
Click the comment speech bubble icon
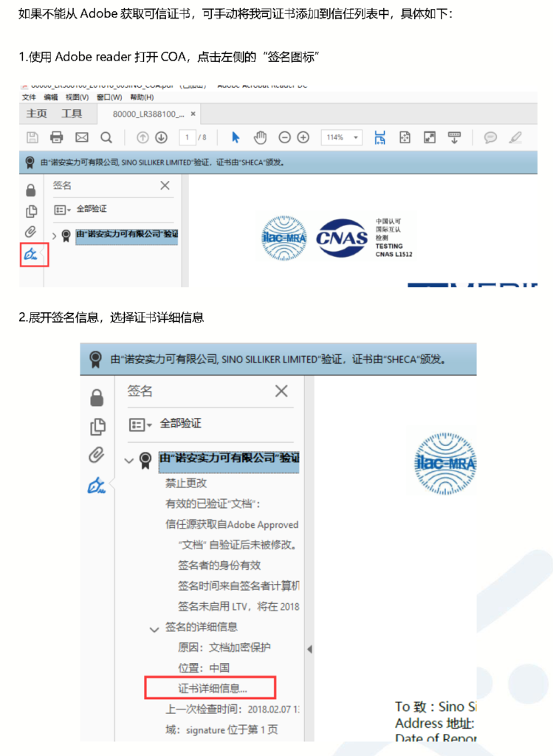(490, 137)
